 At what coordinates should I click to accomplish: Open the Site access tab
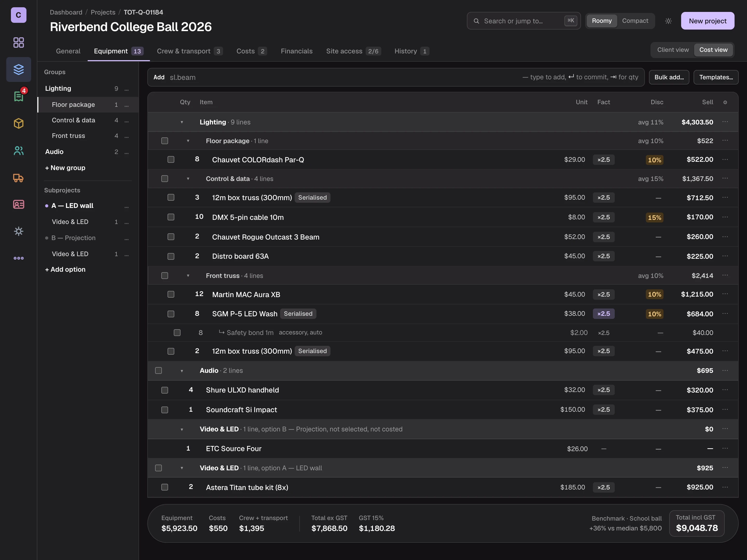tap(353, 51)
